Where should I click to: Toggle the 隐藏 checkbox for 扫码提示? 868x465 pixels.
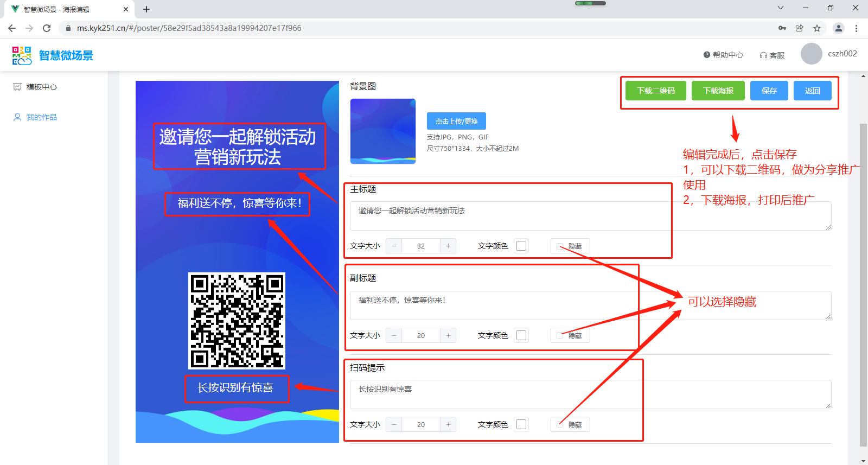click(560, 424)
